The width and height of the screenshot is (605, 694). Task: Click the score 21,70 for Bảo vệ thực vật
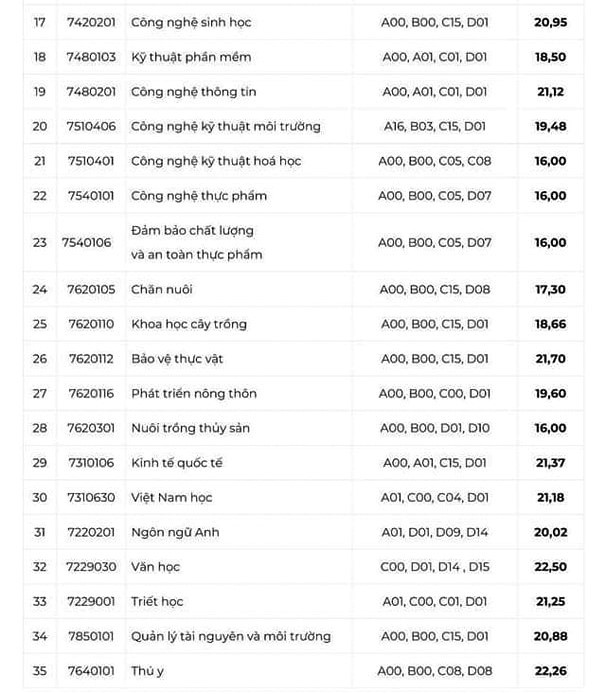pos(550,358)
